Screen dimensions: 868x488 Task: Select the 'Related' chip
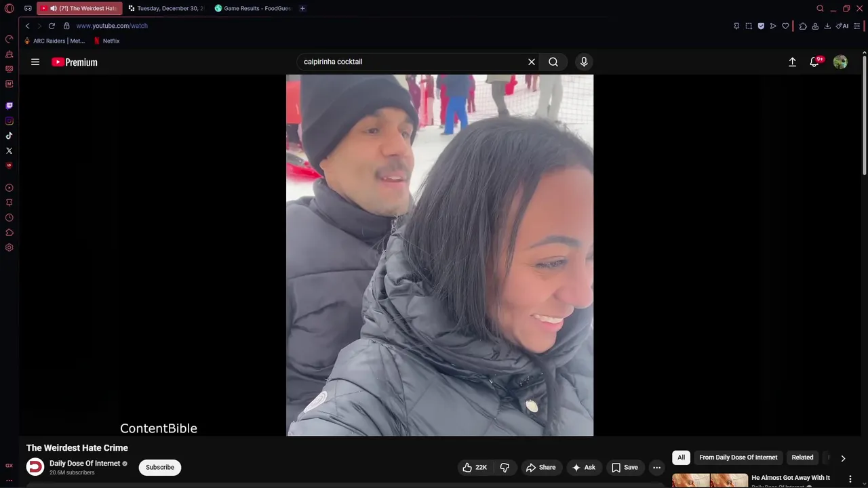[x=802, y=457]
